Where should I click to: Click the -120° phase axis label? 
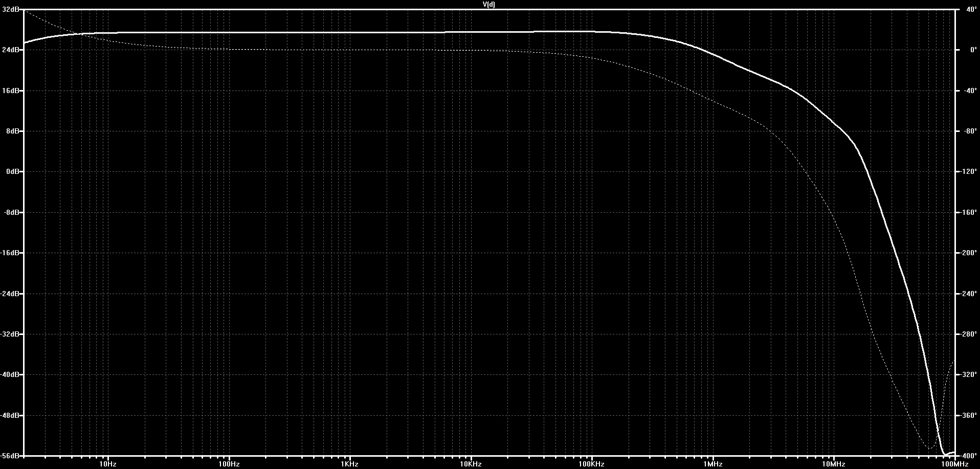pos(969,172)
